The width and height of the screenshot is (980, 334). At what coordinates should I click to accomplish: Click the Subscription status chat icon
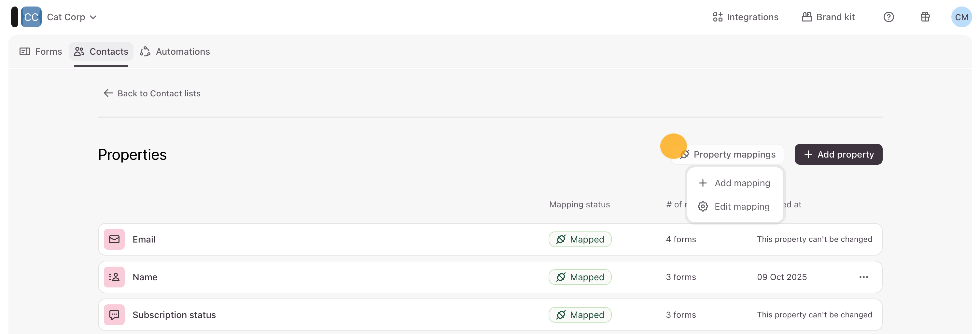[x=114, y=314]
